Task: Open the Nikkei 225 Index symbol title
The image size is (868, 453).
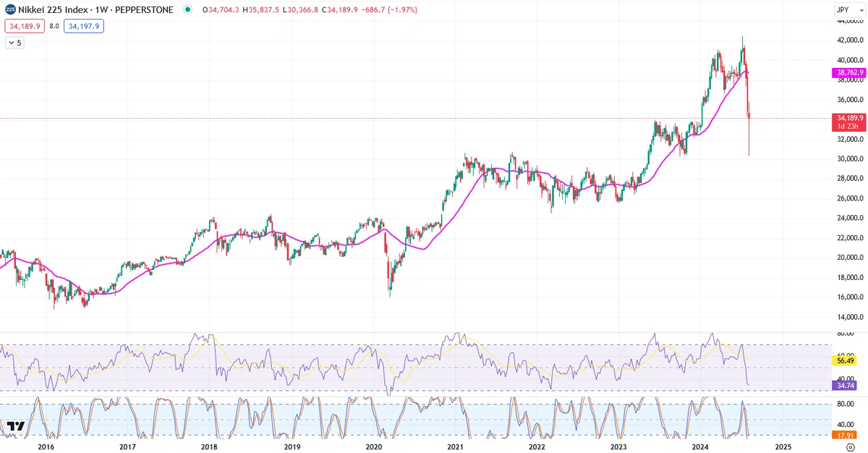Action: 95,10
